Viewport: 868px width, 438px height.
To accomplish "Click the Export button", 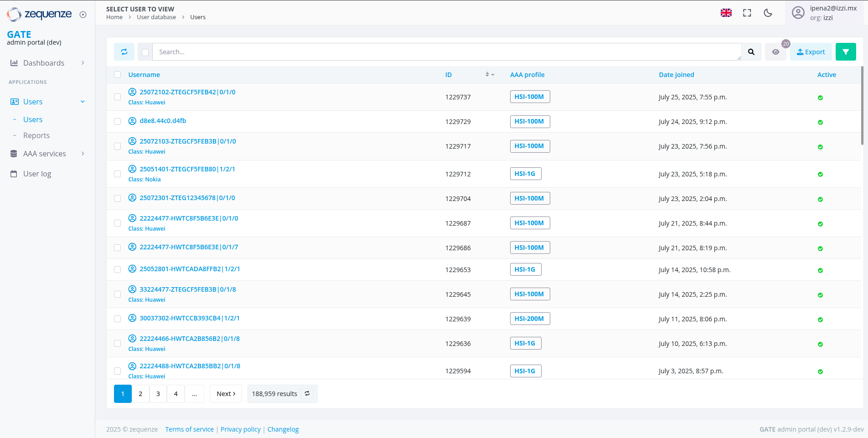I will coord(811,52).
